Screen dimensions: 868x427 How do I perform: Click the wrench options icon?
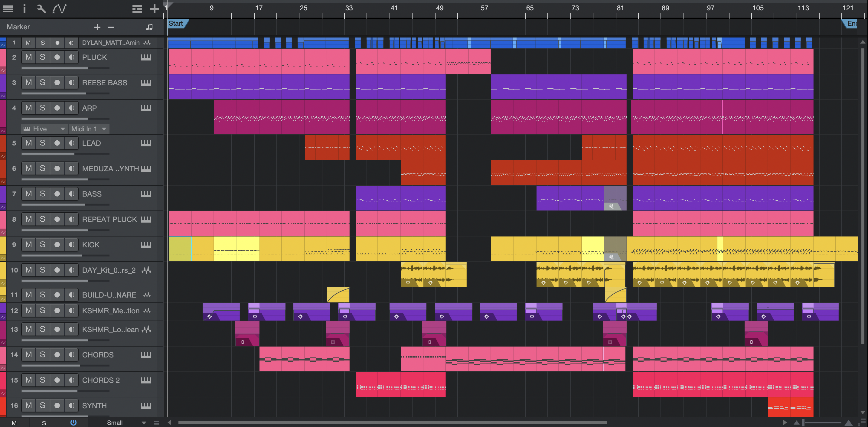(x=41, y=9)
